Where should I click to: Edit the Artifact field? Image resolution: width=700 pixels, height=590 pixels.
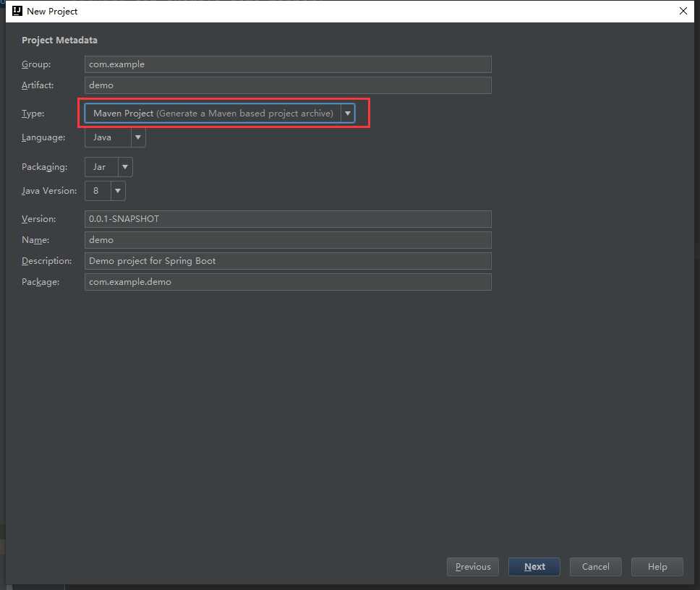288,85
